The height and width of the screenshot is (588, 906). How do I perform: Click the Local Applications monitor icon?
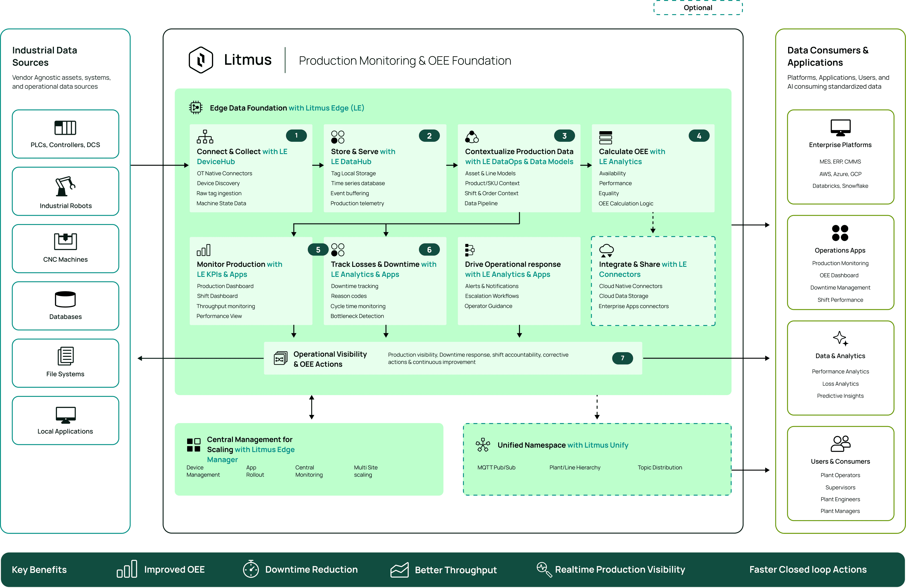65,415
